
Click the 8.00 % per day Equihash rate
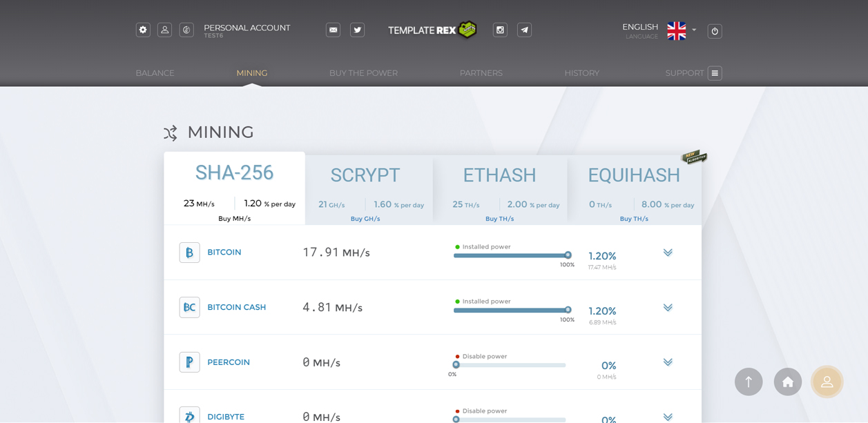668,204
